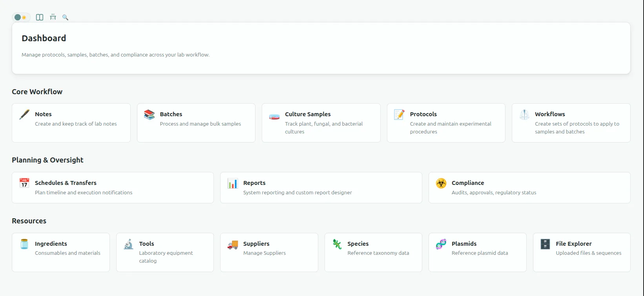Click "Create and maintain experimental procedures" text
This screenshot has height=296, width=644.
[451, 128]
